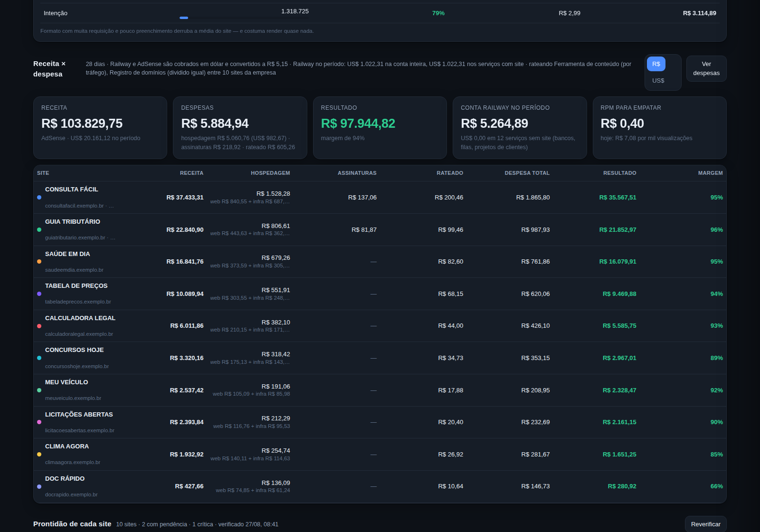This screenshot has height=532, width=760.
Task: Click the RESULTADO card value R$ 97.944,82
Action: [x=358, y=123]
